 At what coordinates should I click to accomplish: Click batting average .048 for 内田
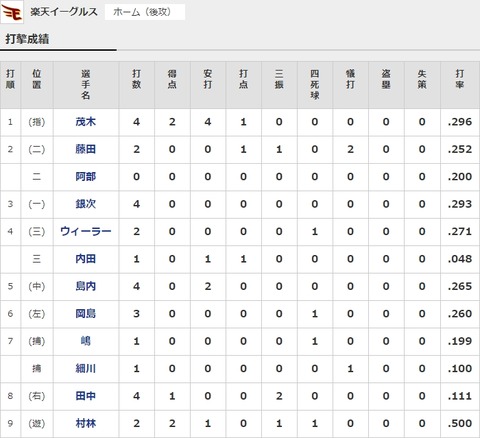[x=460, y=259]
